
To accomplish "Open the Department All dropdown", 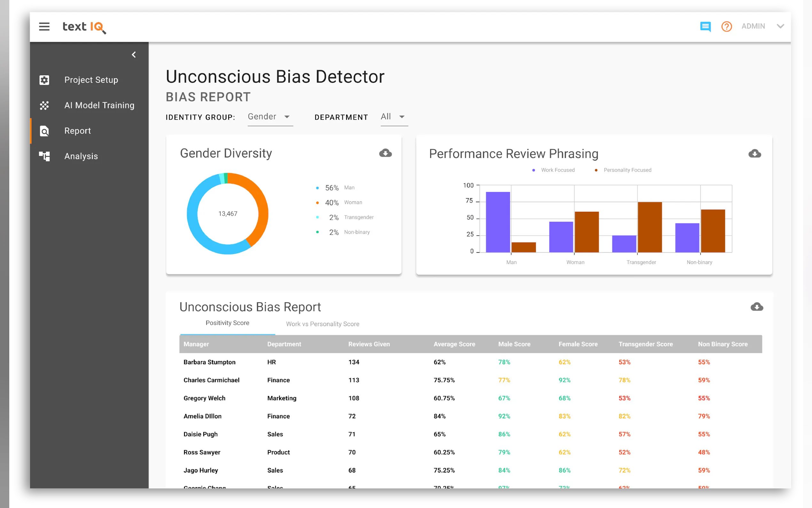I will pyautogui.click(x=394, y=117).
